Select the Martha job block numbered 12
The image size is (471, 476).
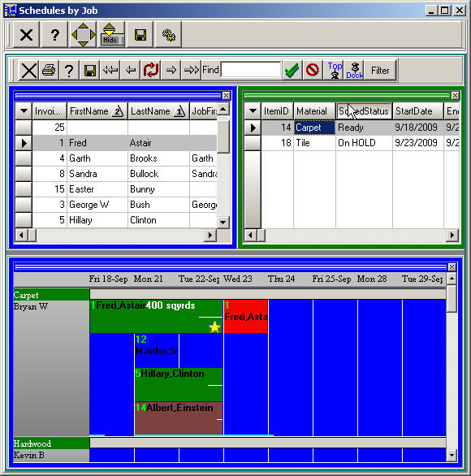coord(157,351)
